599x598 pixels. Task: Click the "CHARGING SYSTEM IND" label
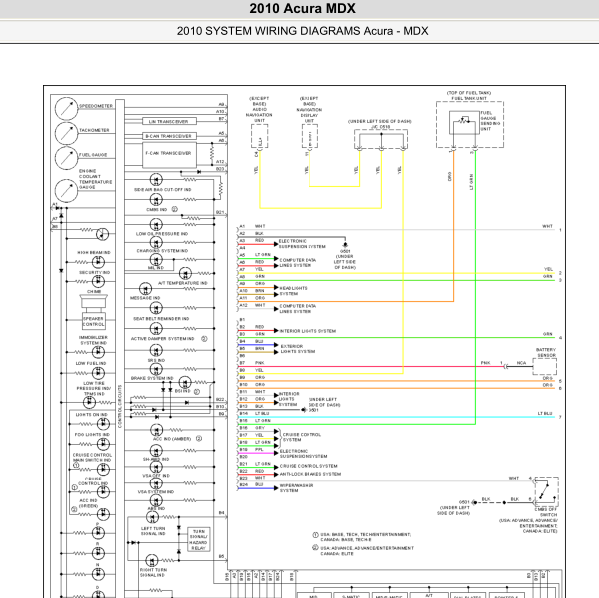tap(162, 251)
